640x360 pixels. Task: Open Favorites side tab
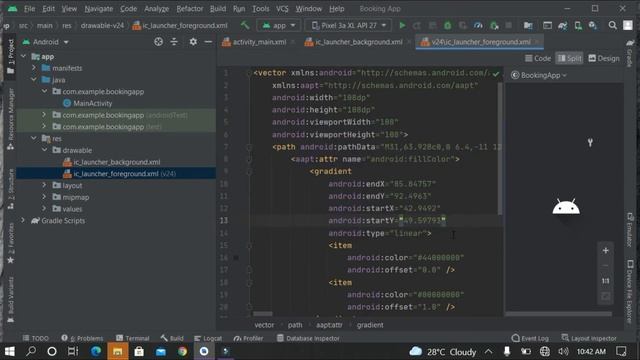coord(11,243)
